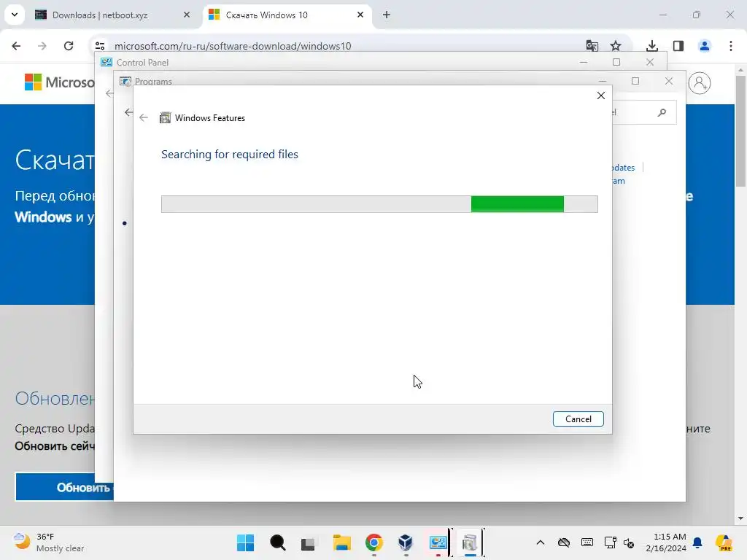This screenshot has height=560, width=747.
Task: Switch to Windows Features taskbar icon
Action: pos(469,542)
